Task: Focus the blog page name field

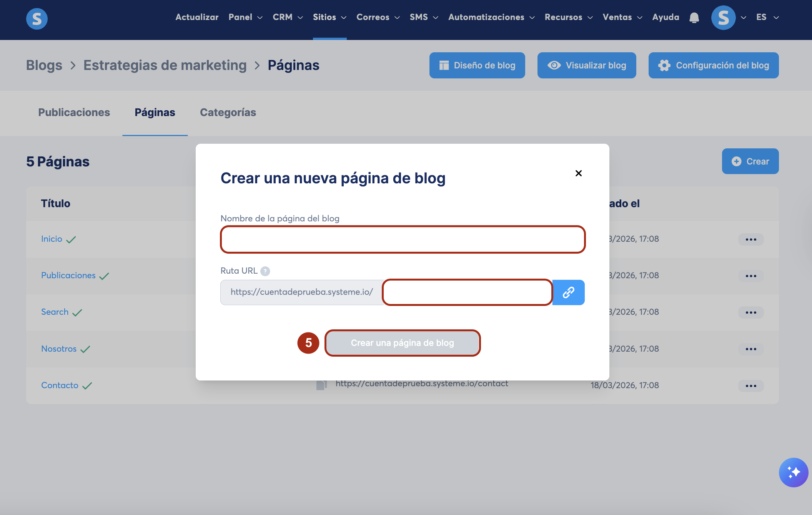Action: (403, 239)
